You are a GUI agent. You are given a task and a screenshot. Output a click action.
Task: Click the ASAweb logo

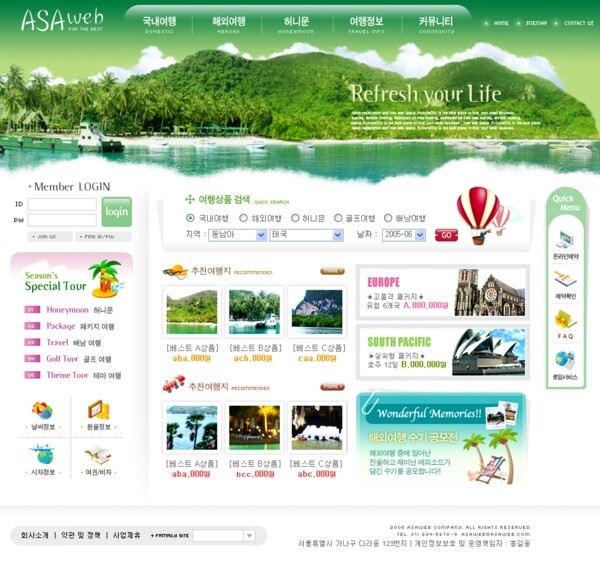pos(62,20)
